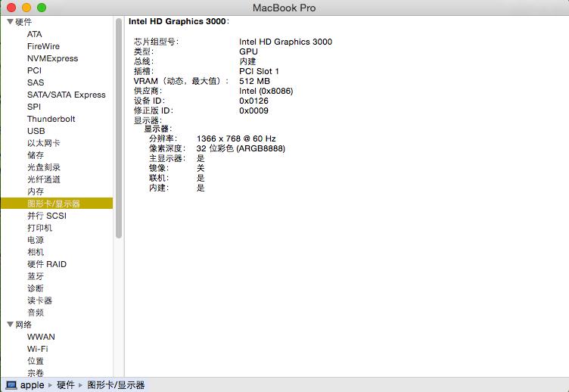This screenshot has height=392, width=569.
Task: Select FireWire in the sidebar
Action: point(43,46)
